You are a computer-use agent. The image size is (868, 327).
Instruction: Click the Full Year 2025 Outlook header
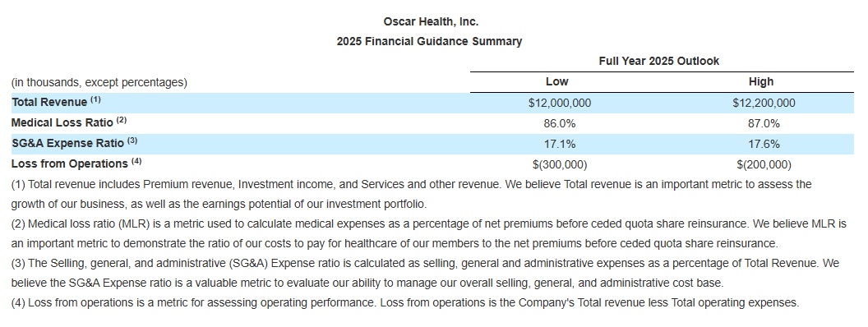tap(658, 62)
